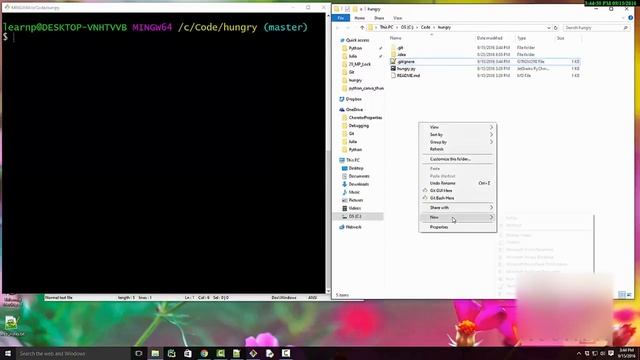
Task: Expand the View submenu in context menu
Action: [x=458, y=127]
